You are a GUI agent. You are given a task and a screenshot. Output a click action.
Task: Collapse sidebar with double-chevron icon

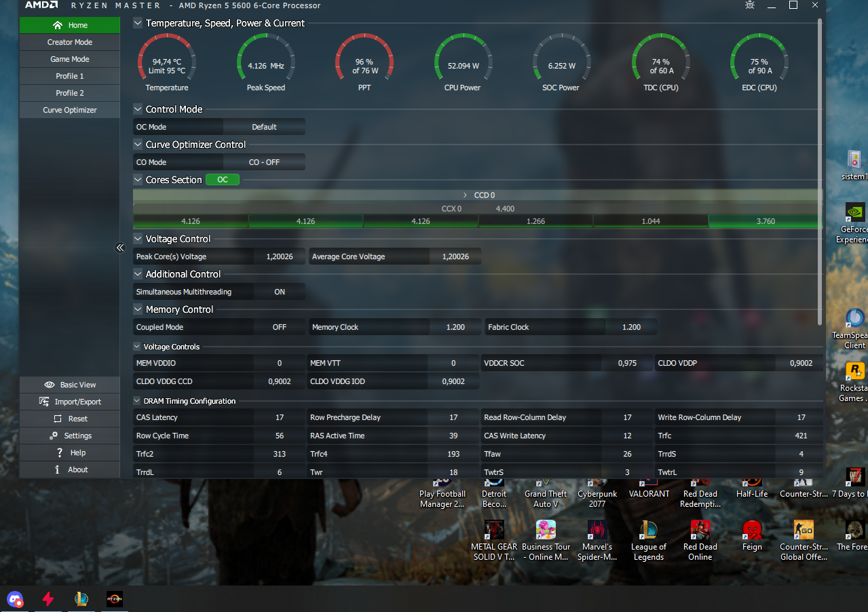(x=121, y=248)
